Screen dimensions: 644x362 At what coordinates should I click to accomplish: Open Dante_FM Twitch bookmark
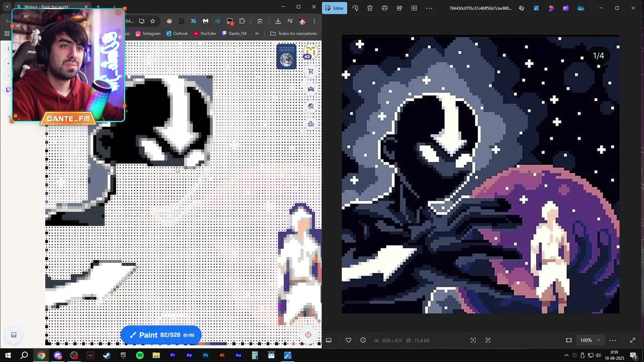point(234,34)
